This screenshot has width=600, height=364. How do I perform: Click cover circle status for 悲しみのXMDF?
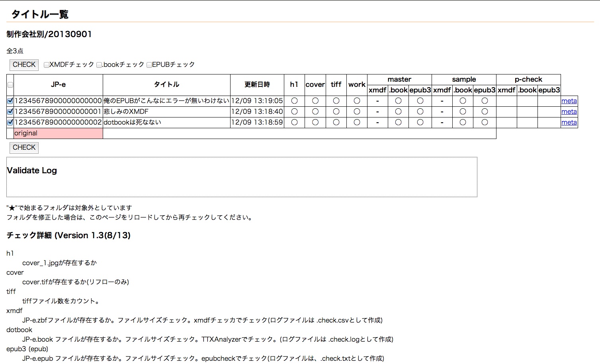click(x=315, y=112)
